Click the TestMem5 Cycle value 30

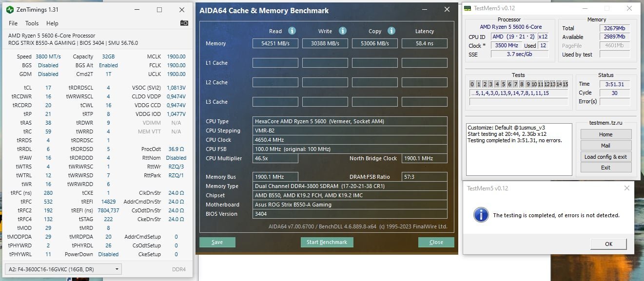614,93
